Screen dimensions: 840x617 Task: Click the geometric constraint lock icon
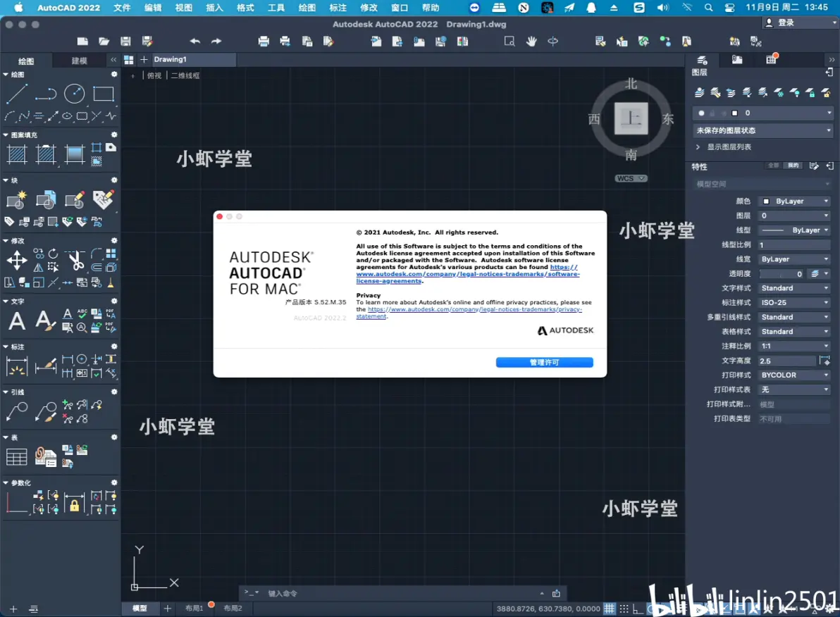point(75,503)
